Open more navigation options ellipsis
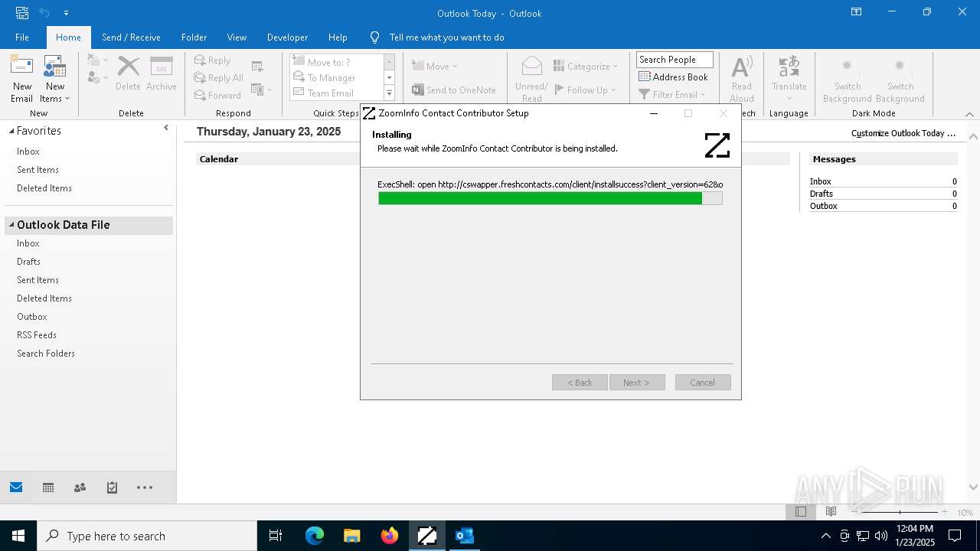Screen dimensions: 980x551 click(x=145, y=487)
